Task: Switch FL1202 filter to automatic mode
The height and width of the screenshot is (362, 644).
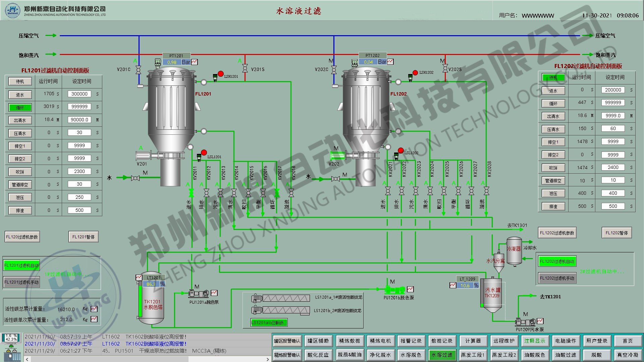Action: coord(557,261)
